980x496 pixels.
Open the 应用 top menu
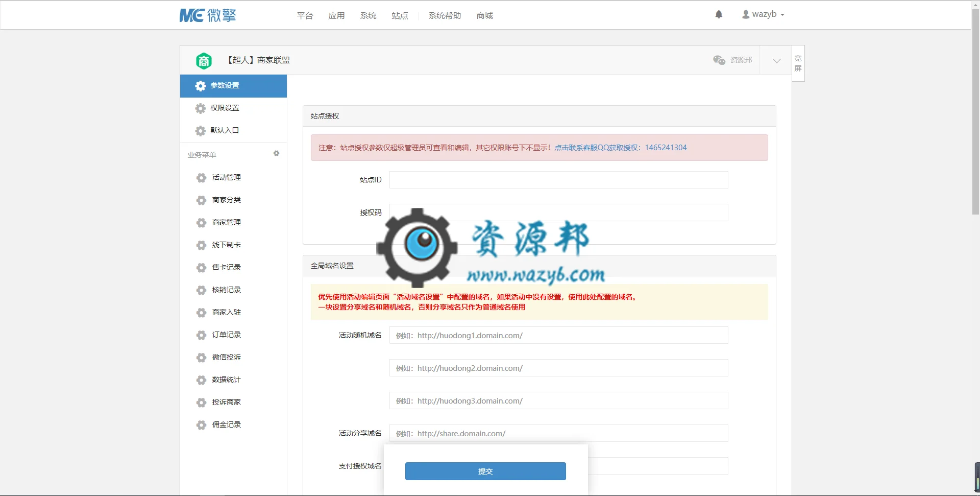336,16
